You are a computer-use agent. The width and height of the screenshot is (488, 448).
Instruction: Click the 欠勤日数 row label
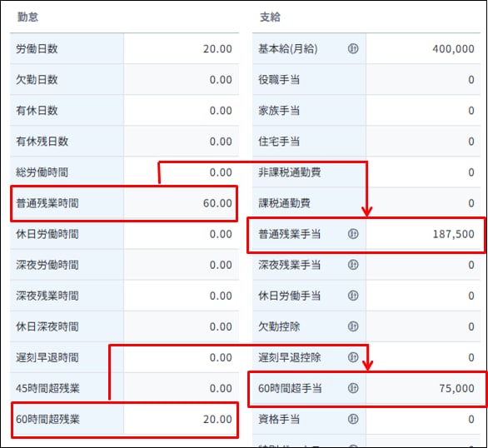click(x=37, y=80)
